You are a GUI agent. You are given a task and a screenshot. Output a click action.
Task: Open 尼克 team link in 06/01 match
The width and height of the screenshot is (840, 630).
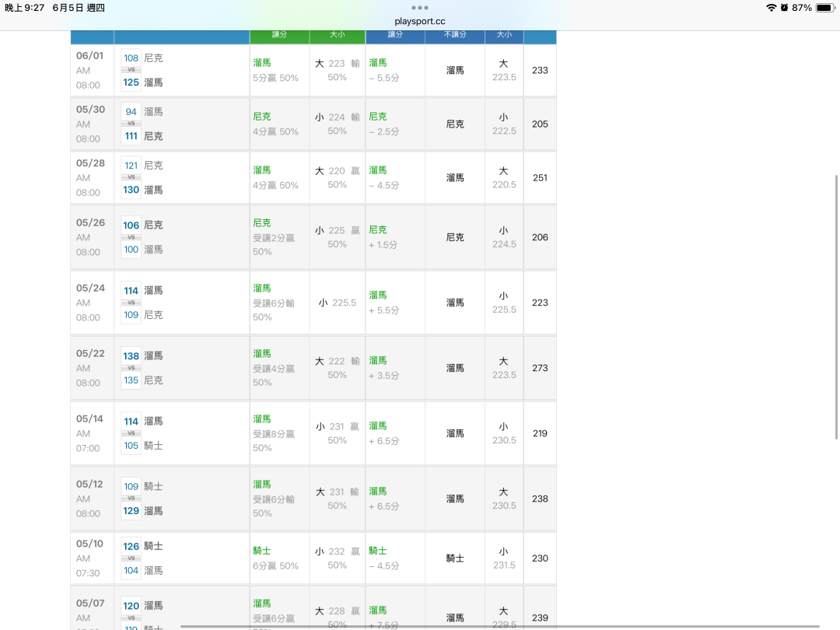153,58
